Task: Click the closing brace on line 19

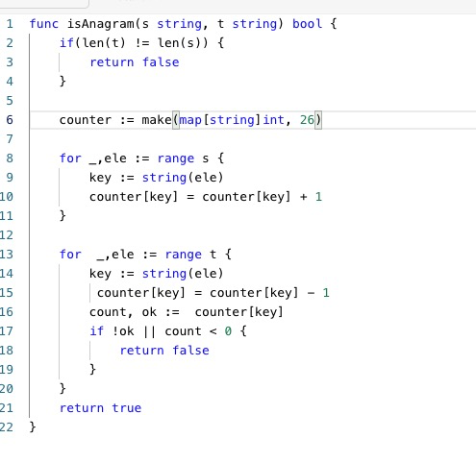Action: [93, 370]
